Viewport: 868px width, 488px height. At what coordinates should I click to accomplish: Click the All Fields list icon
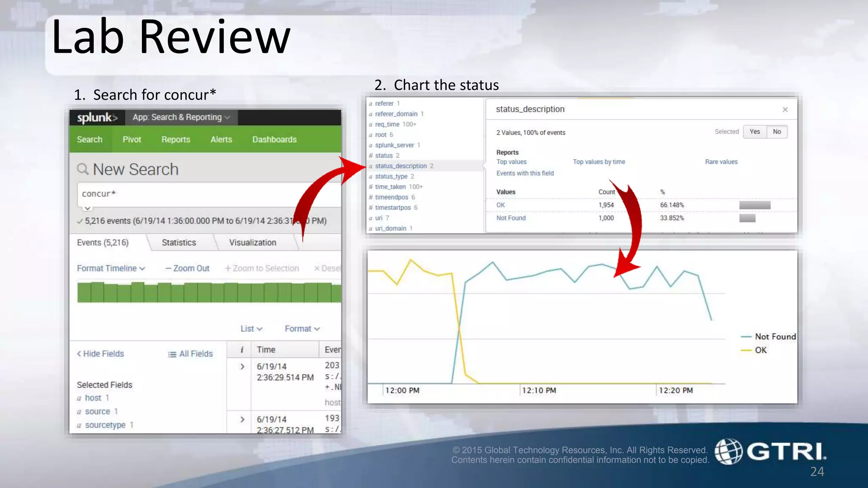[x=172, y=354]
